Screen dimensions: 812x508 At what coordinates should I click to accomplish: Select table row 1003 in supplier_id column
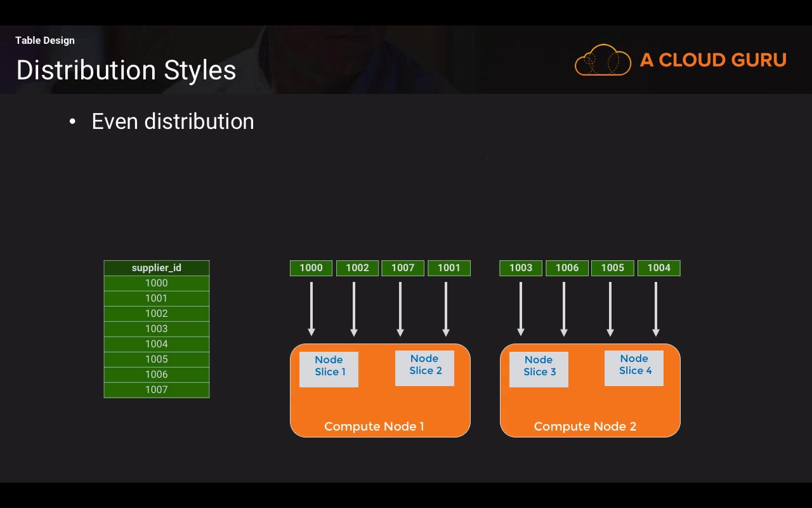(x=157, y=329)
